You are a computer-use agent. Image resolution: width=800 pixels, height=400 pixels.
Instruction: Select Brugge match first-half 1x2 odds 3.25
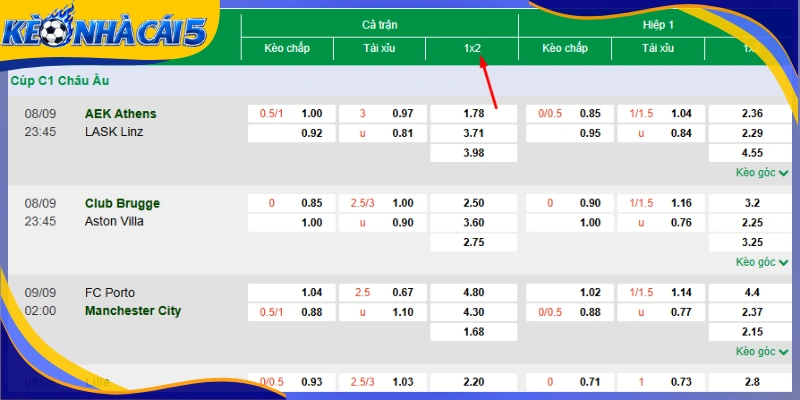click(752, 242)
